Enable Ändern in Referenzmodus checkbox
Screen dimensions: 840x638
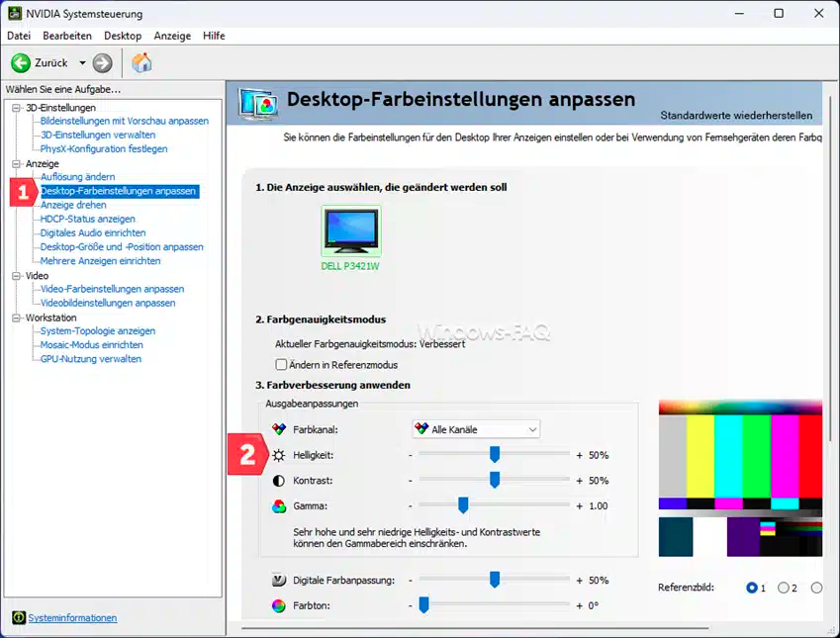pos(281,364)
